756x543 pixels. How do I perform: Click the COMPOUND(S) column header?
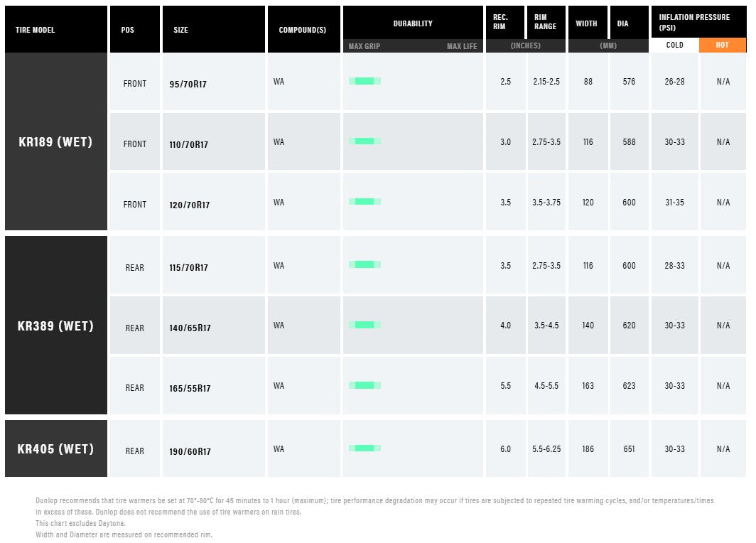tap(304, 29)
